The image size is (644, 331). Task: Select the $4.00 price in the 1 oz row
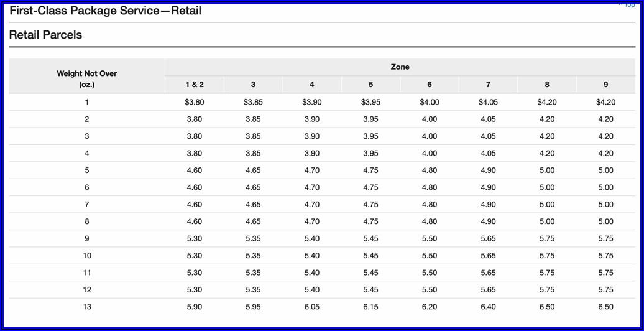tap(429, 102)
